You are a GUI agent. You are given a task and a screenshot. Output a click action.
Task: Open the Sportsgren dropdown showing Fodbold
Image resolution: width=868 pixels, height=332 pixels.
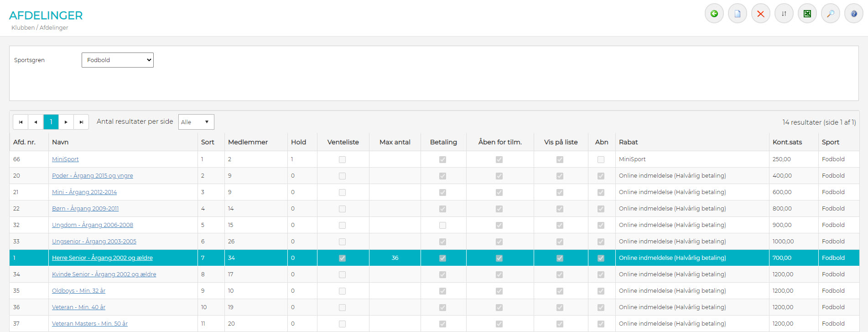(117, 60)
